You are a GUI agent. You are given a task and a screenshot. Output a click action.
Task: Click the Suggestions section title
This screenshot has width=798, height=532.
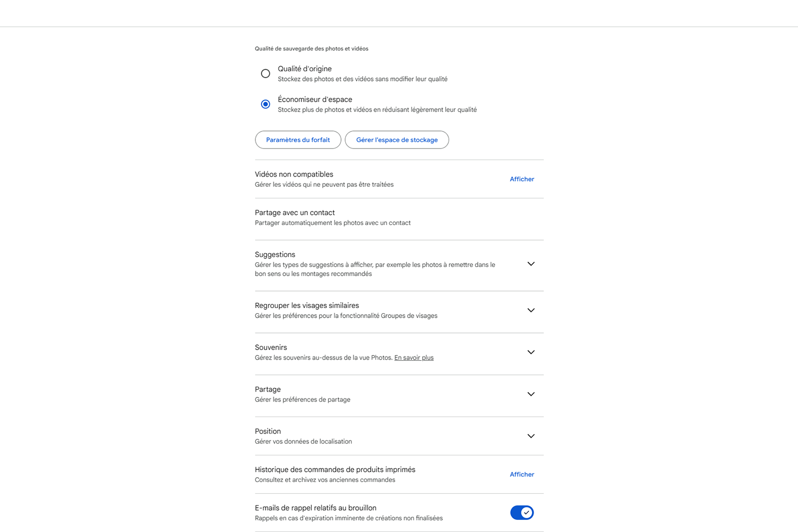[275, 255]
